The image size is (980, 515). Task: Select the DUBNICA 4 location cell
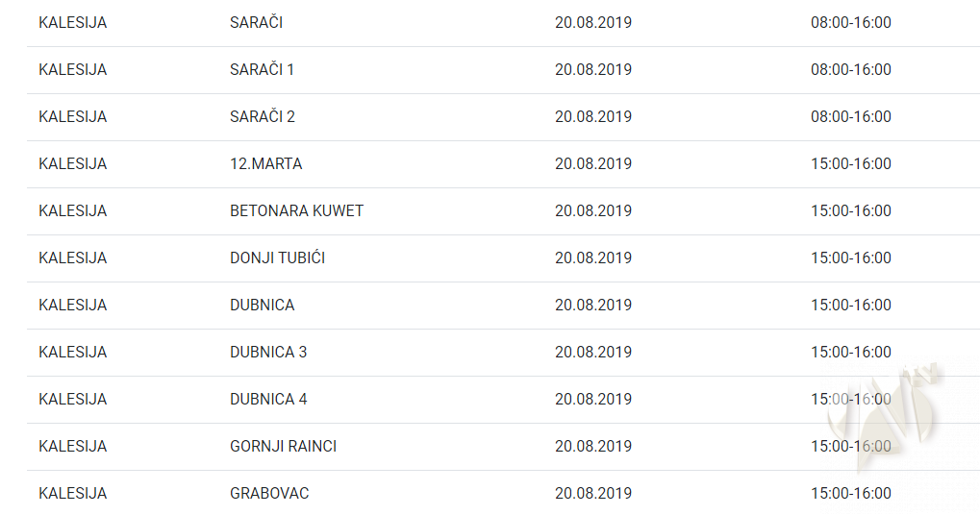(x=268, y=400)
